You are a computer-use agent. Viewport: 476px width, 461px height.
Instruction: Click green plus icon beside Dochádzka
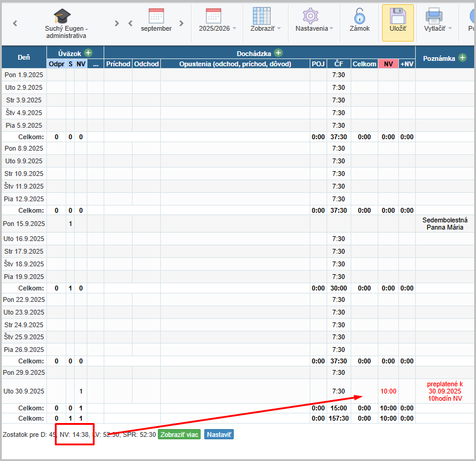point(278,53)
